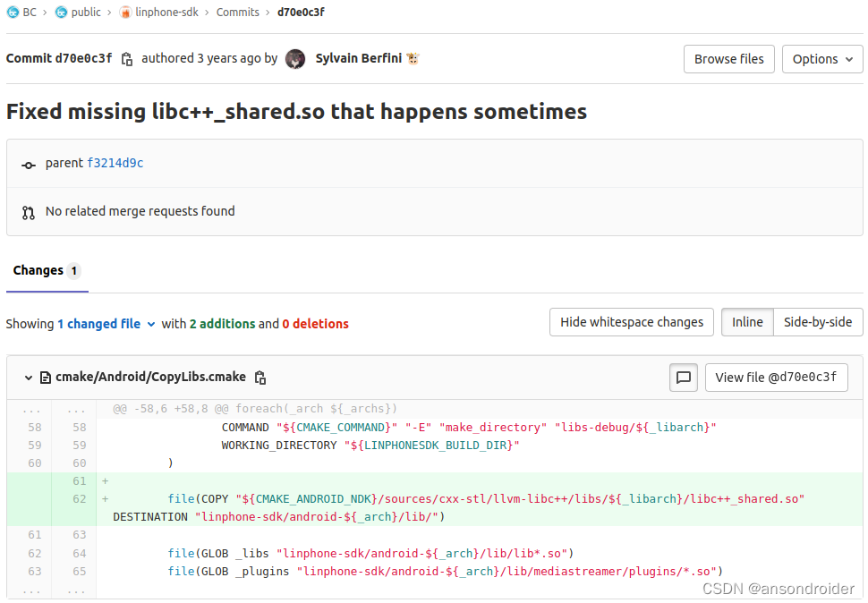Open the diff comment speech-bubble button
The height and width of the screenshot is (603, 868).
pos(683,378)
